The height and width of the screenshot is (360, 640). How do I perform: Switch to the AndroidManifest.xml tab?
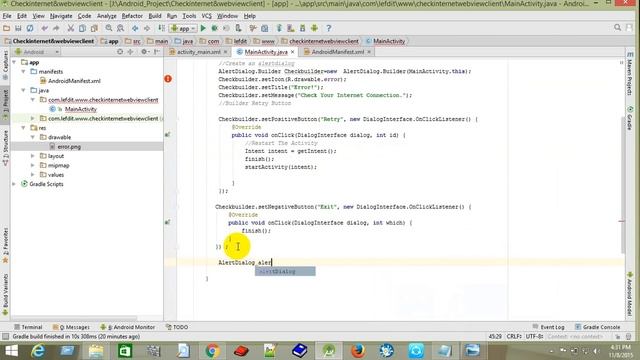338,52
